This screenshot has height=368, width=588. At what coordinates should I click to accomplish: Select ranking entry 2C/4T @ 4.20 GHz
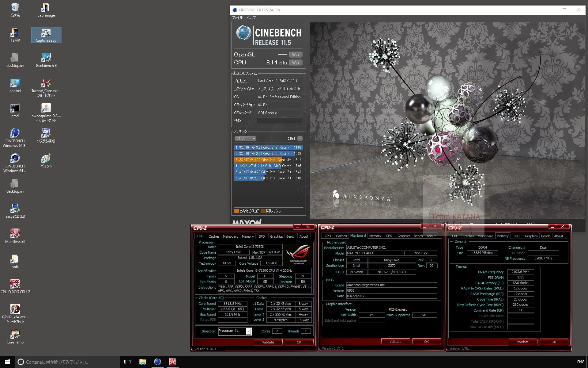click(x=268, y=160)
